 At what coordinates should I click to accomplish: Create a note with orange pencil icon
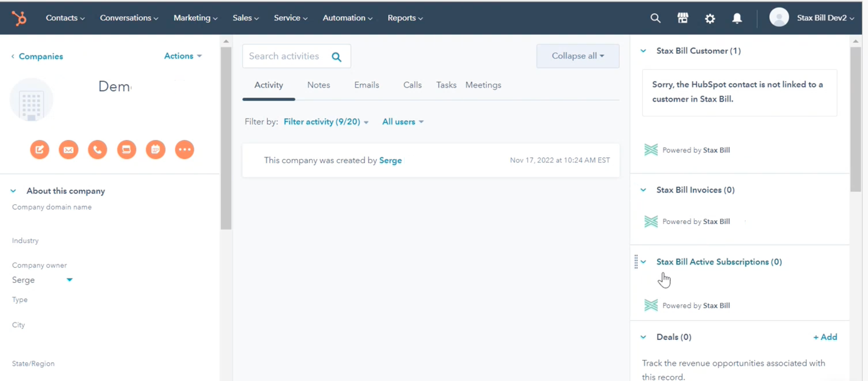point(39,150)
